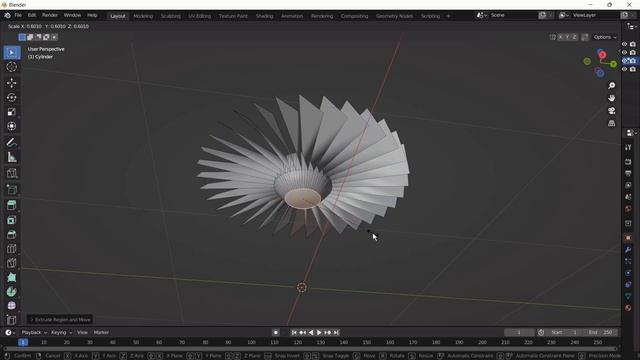Toggle visibility eye of first outliner row
This screenshot has width=640, height=360.
point(624,44)
